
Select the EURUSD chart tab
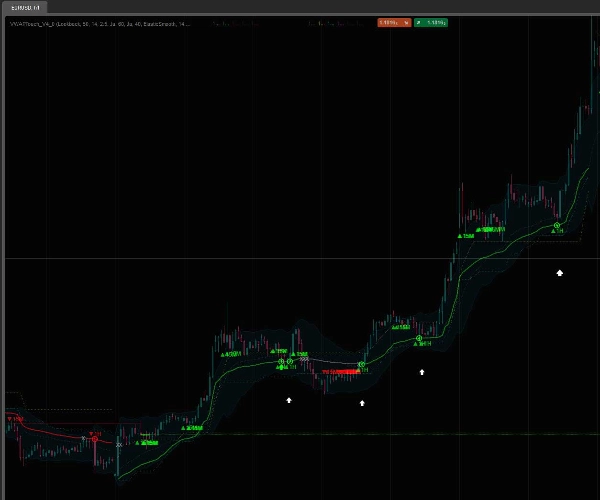coord(25,8)
